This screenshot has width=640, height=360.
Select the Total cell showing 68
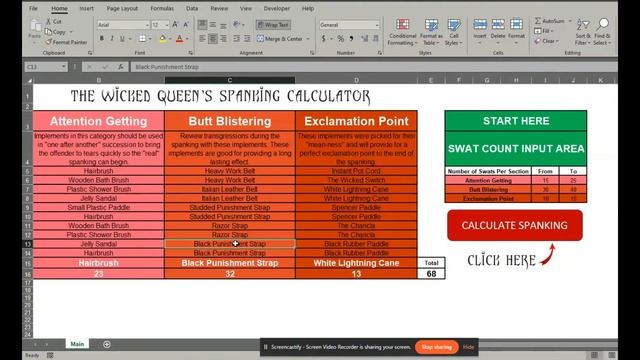(x=431, y=274)
